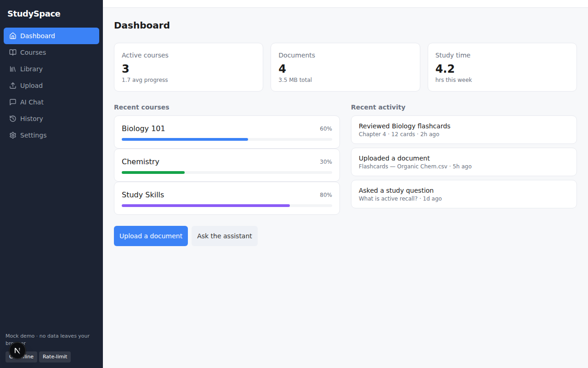Click 'Flashcards — Organic Chem.csv' file name
Image resolution: width=588 pixels, height=368 pixels.
(403, 167)
